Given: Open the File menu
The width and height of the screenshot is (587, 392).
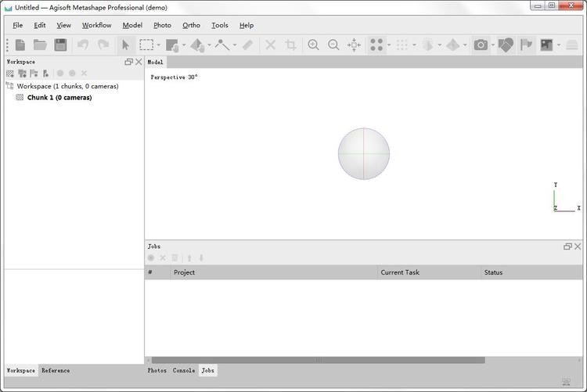Looking at the screenshot, I should pos(17,25).
